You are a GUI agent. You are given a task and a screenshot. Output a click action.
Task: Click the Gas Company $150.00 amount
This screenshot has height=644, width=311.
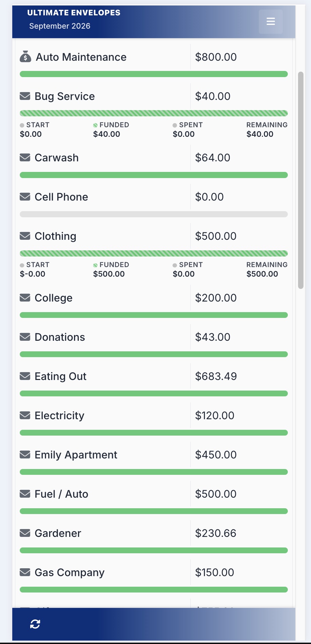click(x=214, y=572)
